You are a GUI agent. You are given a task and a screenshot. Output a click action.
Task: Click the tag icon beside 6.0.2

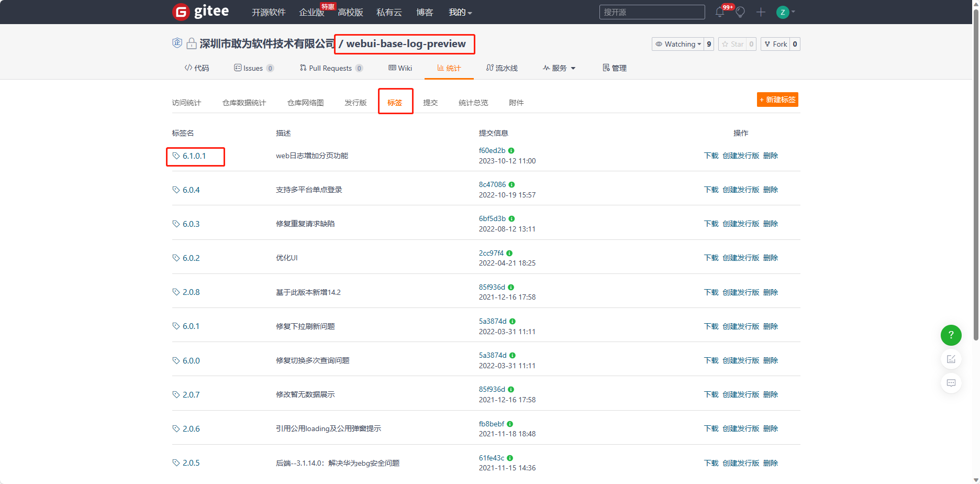coord(176,258)
